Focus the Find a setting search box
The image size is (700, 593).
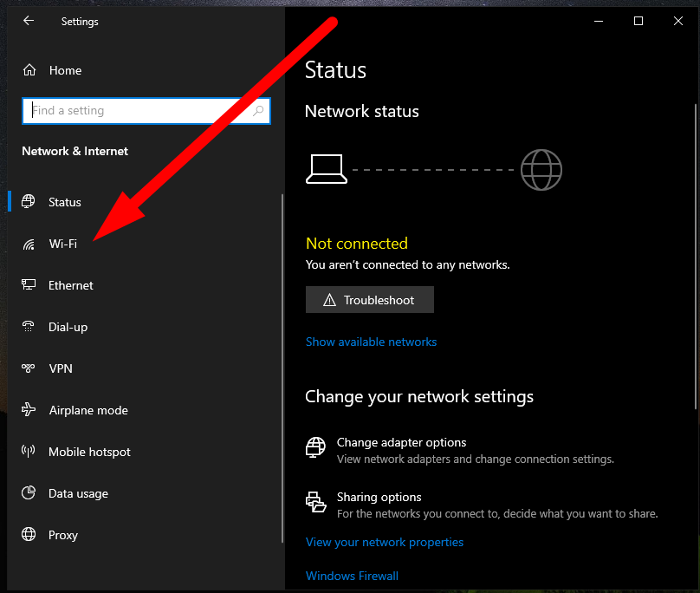coord(146,111)
